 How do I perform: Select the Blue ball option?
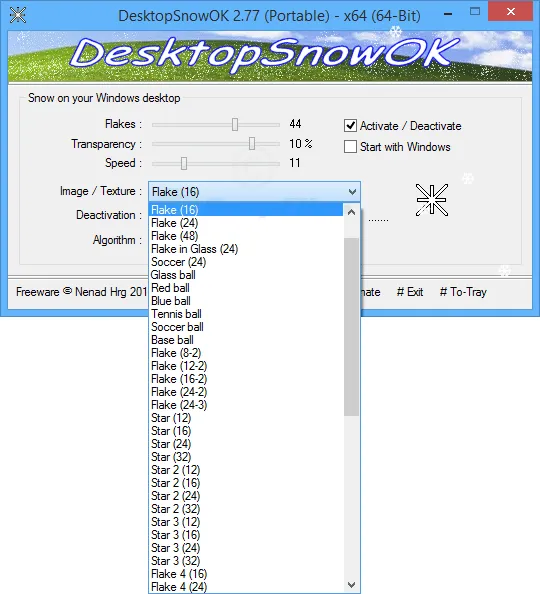coord(246,301)
